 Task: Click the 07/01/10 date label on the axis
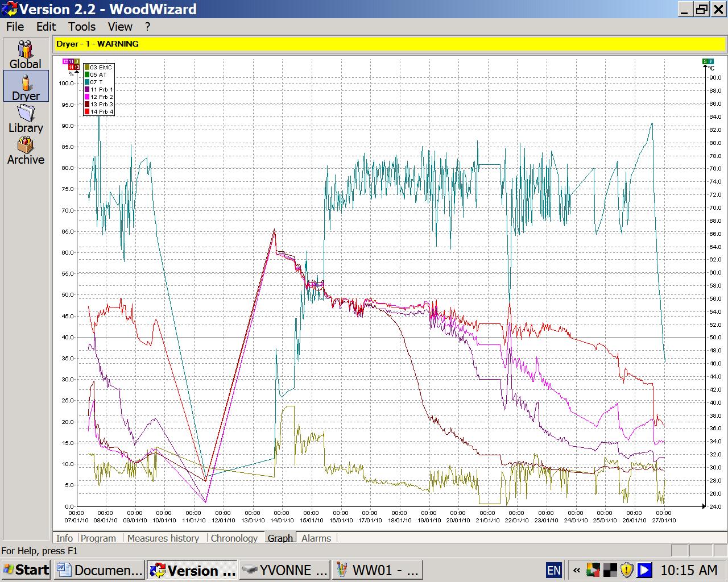[x=76, y=520]
